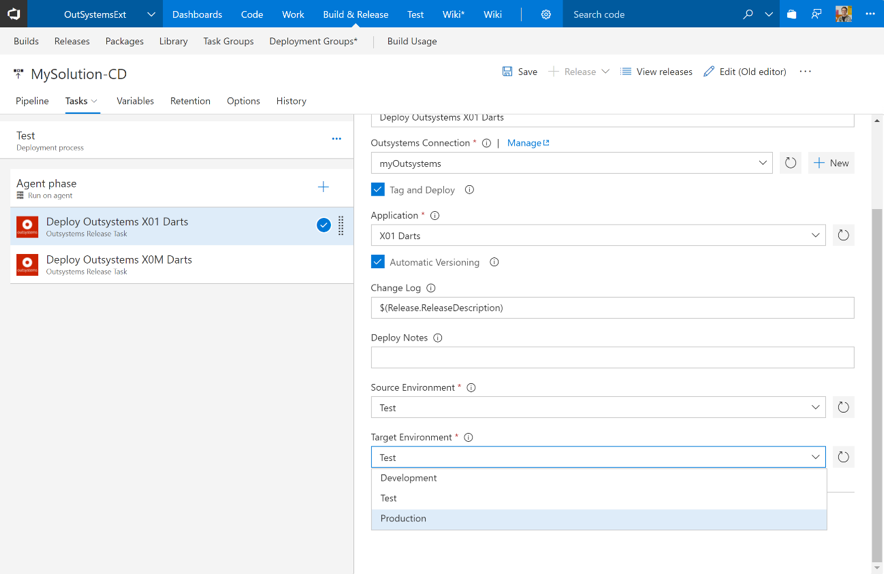This screenshot has width=884, height=574.
Task: Open the Code hub
Action: pyautogui.click(x=251, y=14)
